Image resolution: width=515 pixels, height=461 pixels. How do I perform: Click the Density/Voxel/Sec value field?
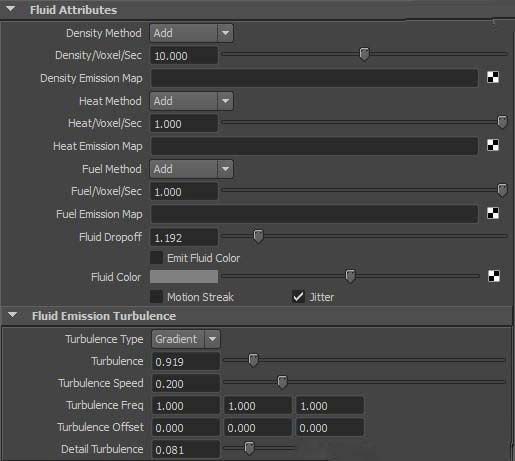(184, 55)
